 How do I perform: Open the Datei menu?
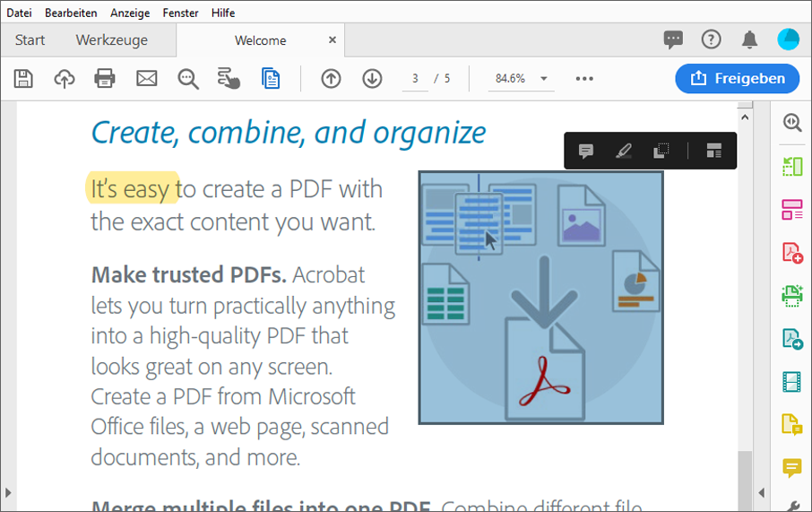[x=19, y=13]
